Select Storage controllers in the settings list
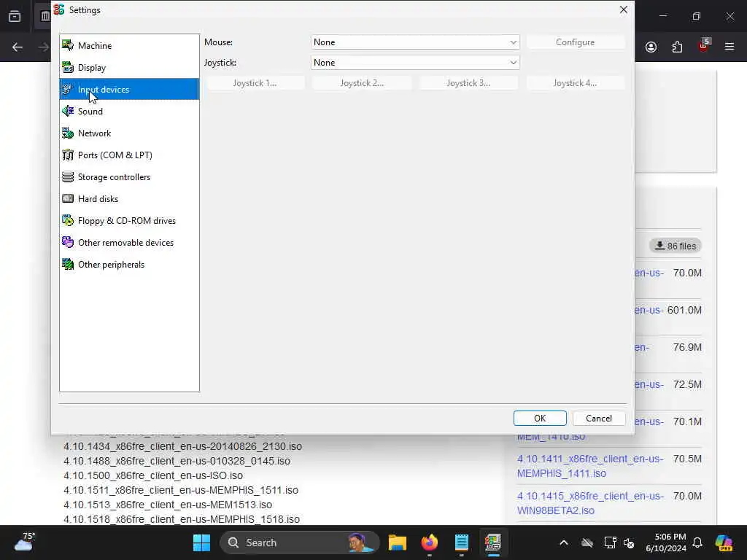The image size is (747, 560). click(x=129, y=176)
